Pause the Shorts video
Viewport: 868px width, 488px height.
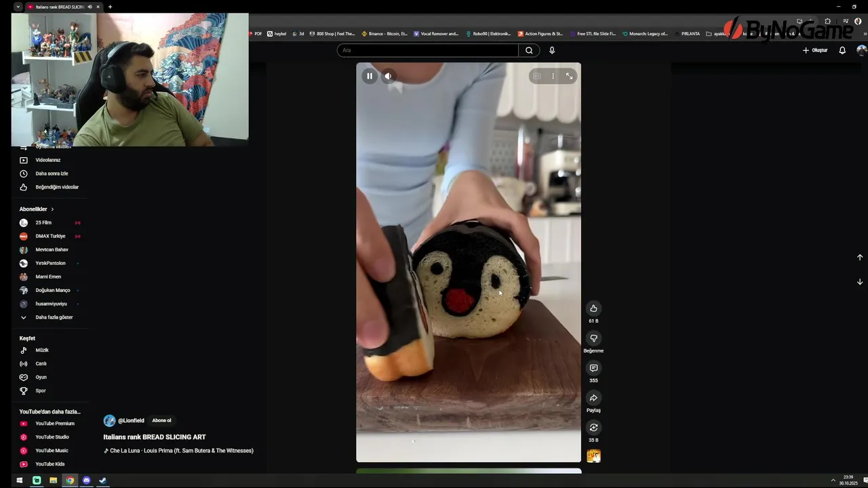[369, 76]
